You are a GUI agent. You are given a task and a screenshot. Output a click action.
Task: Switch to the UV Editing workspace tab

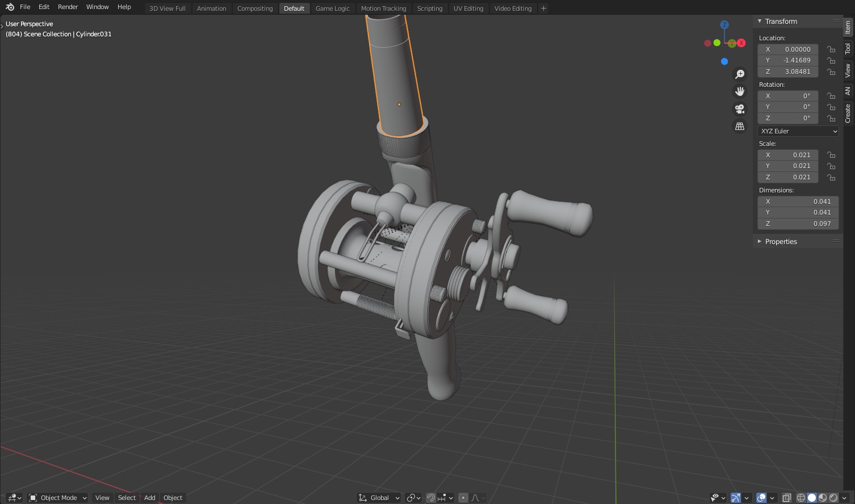pos(468,9)
